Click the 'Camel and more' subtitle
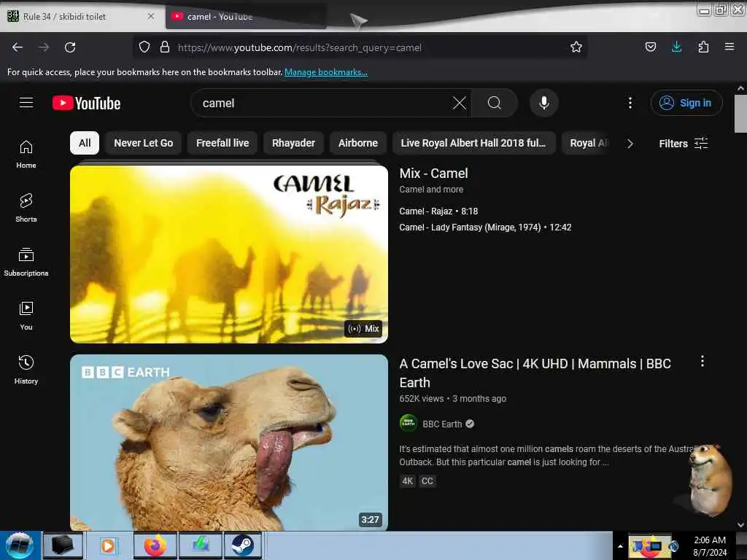This screenshot has height=560, width=747. coord(431,189)
